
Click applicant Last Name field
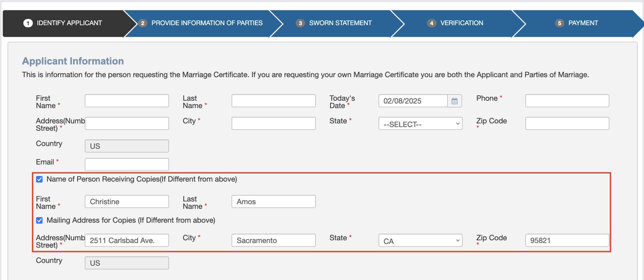[x=273, y=101]
